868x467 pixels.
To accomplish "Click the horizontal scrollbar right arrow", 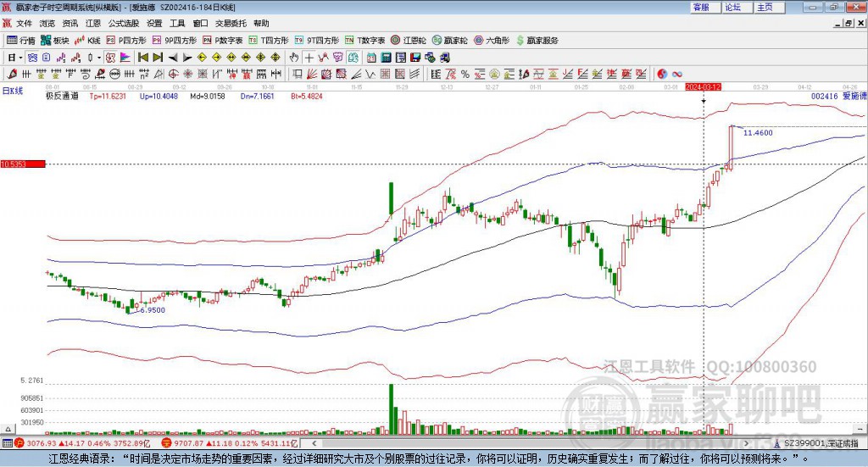I will [x=747, y=443].
